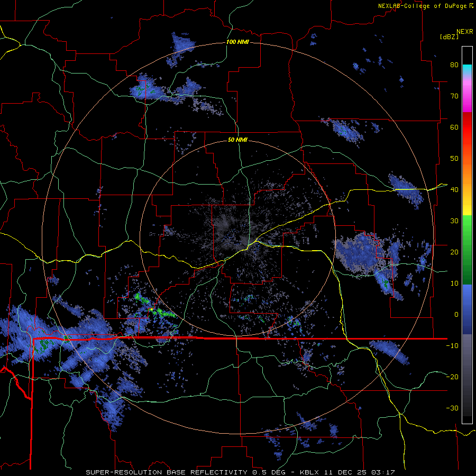Click the cyan band of the color bar
Viewport: 476px width, 476px height.
pyautogui.click(x=467, y=70)
